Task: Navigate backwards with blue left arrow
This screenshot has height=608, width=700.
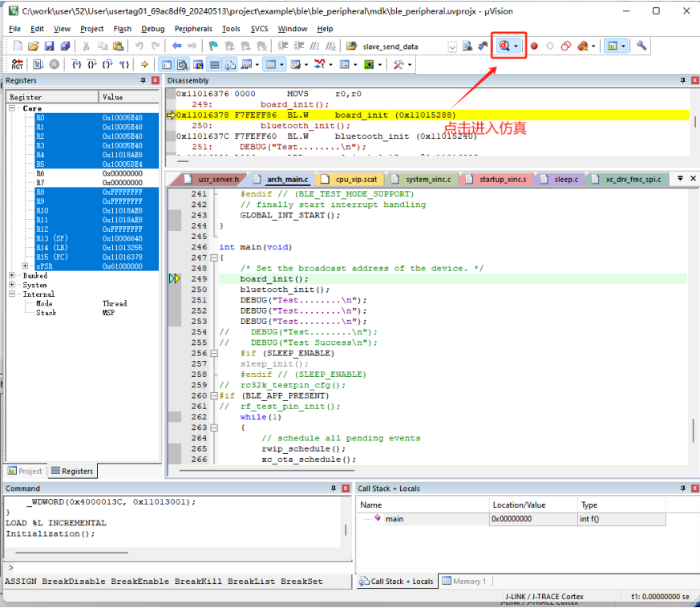Action: click(176, 46)
